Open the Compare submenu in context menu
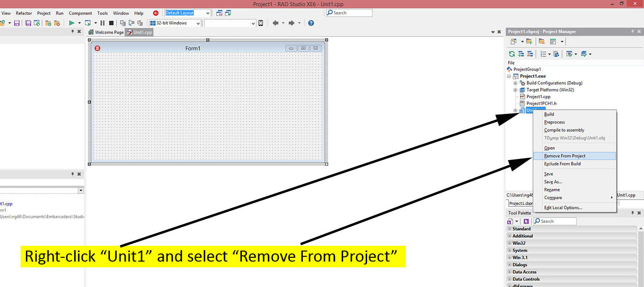Image resolution: width=644 pixels, height=287 pixels. pos(574,197)
